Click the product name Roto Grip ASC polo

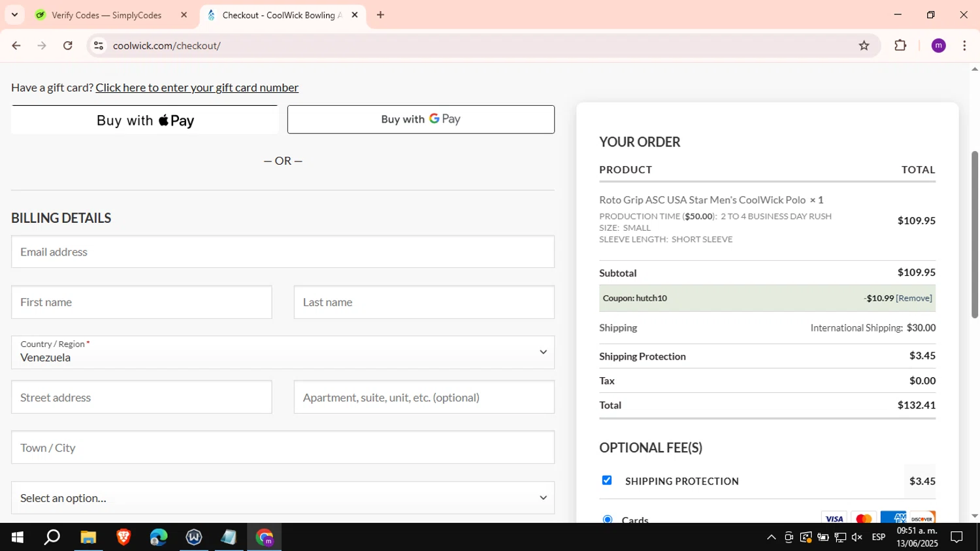(x=702, y=200)
